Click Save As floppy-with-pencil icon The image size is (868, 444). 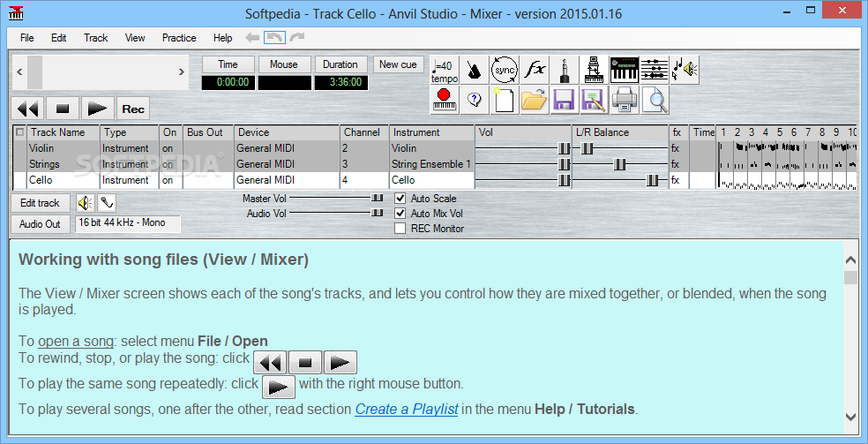point(595,101)
